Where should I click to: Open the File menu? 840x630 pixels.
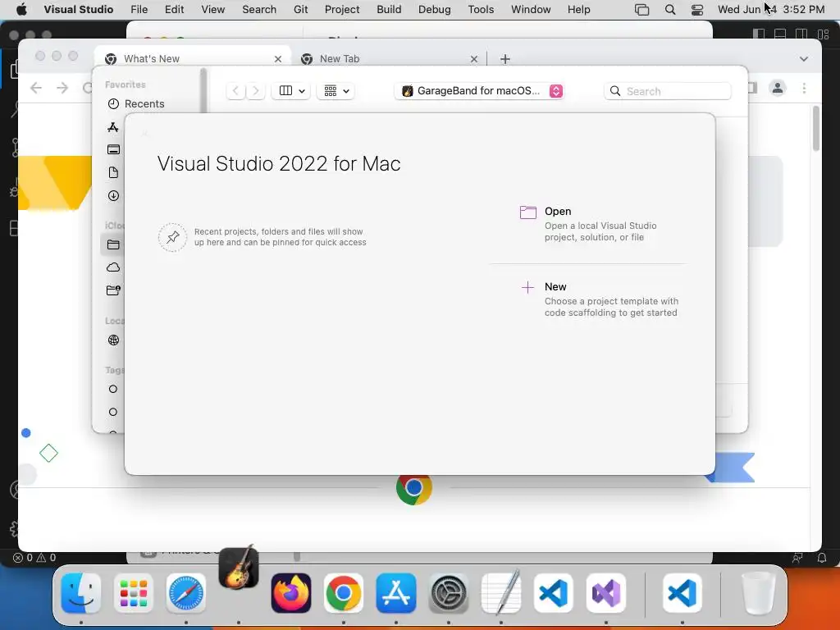click(139, 10)
